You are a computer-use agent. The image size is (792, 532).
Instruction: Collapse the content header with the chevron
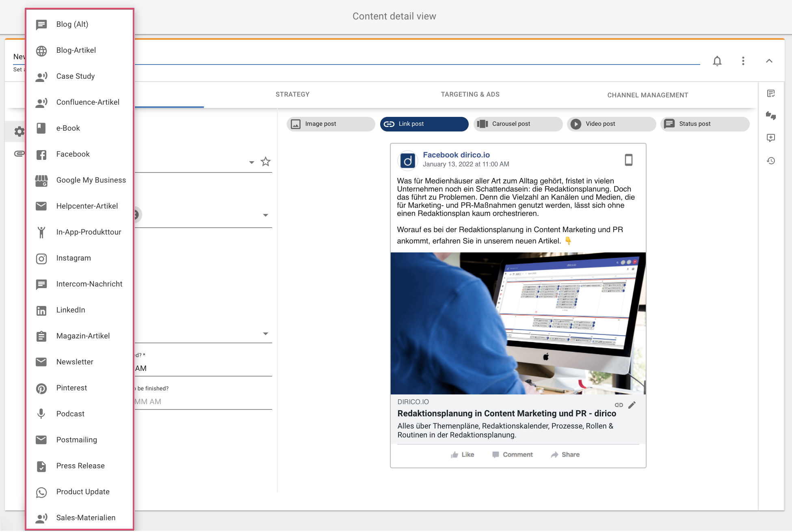769,61
